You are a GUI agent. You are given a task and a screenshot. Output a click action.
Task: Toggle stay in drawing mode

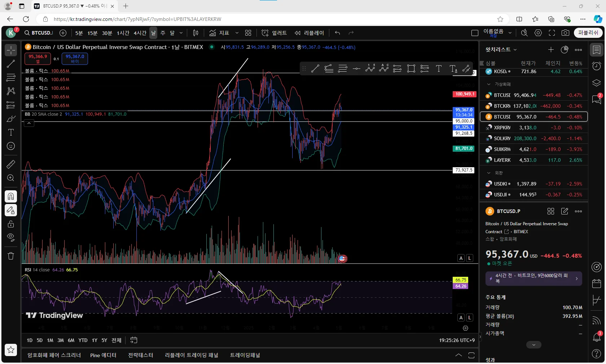pyautogui.click(x=11, y=210)
